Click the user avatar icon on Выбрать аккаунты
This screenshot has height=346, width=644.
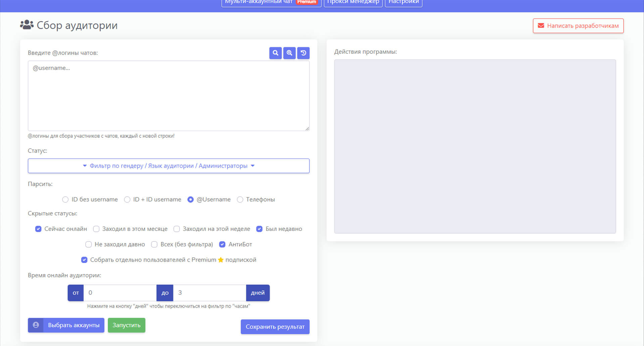[36, 325]
